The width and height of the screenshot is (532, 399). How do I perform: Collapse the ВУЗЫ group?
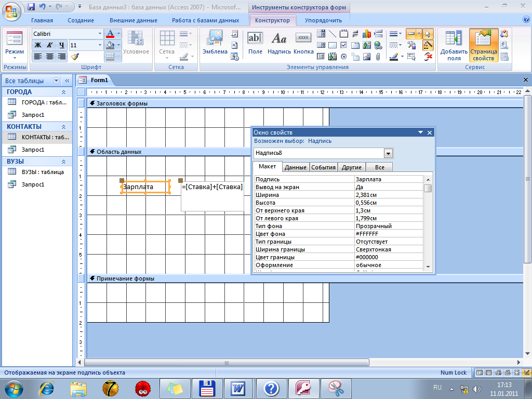point(63,162)
